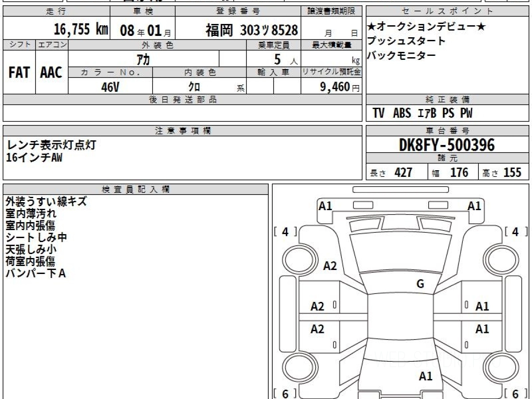The height and width of the screenshot is (399, 532).
Task: Click the 輸入車 header cell
Action: point(274,72)
